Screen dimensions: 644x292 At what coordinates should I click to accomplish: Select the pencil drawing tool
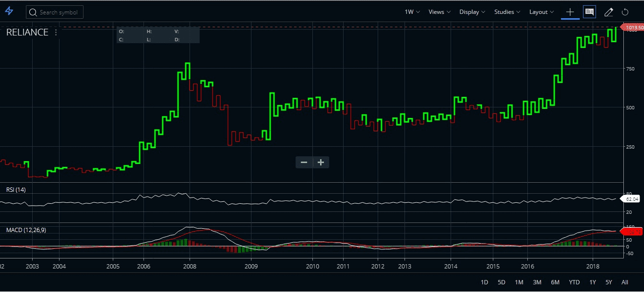click(x=608, y=12)
